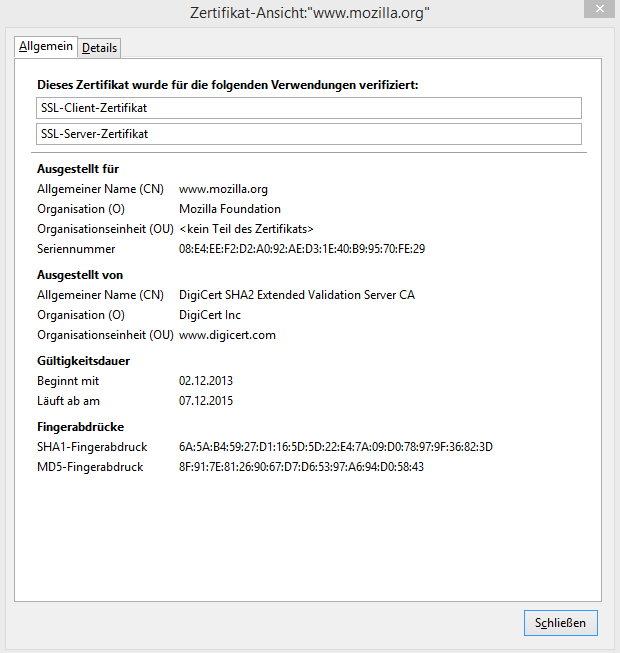Click the '<kein Teil des Zertifikats>' value

coord(246,229)
